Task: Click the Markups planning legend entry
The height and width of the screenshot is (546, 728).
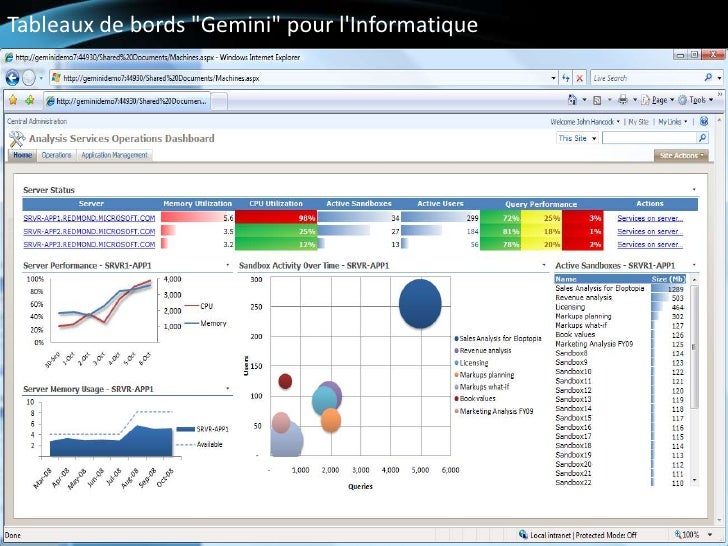Action: pos(484,375)
